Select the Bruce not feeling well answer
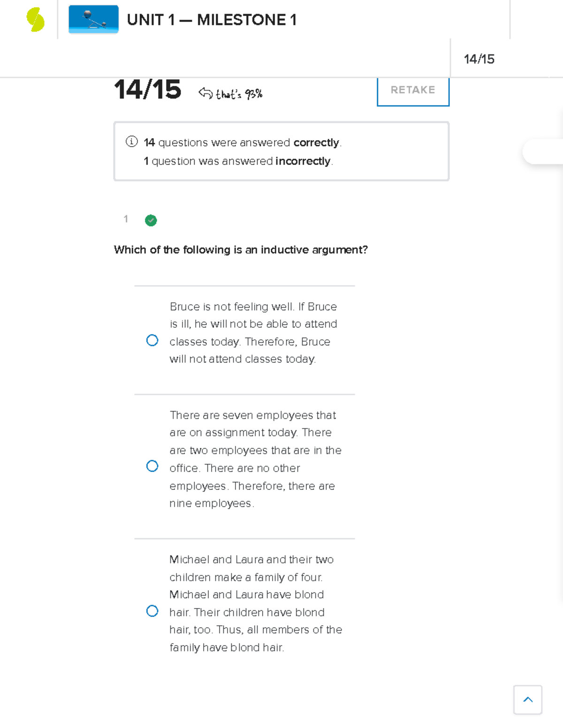 click(152, 340)
